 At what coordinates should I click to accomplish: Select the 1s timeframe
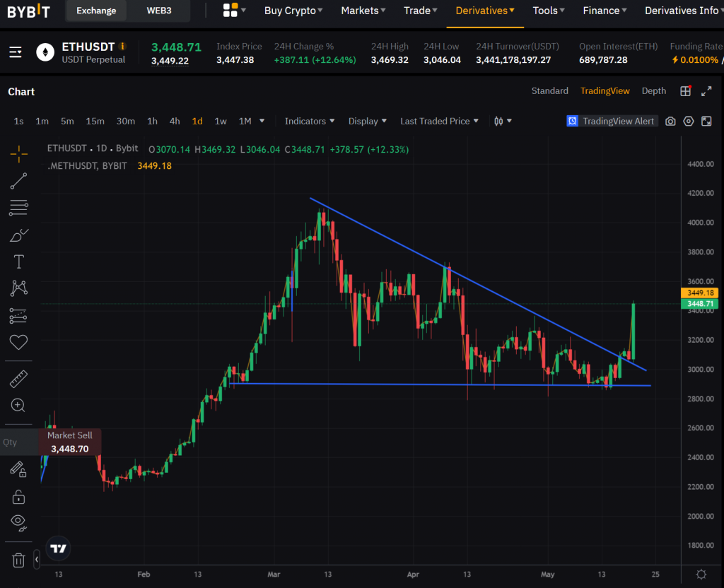(x=18, y=122)
